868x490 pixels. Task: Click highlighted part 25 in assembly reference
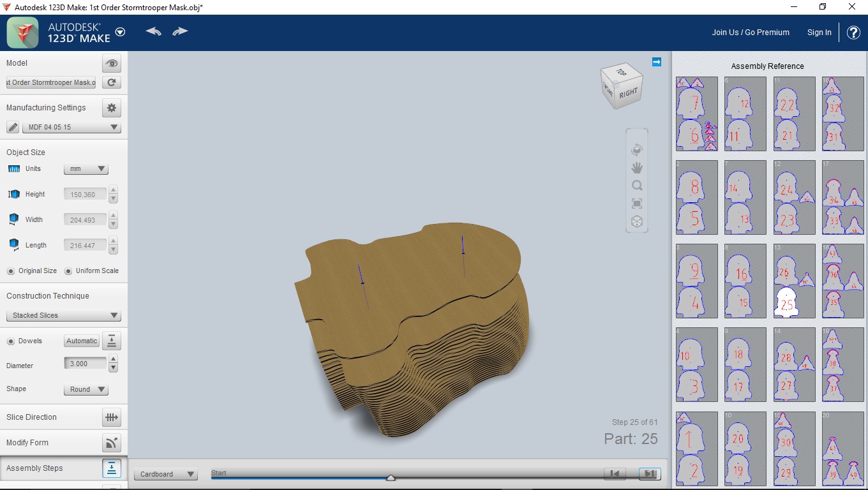tap(786, 302)
